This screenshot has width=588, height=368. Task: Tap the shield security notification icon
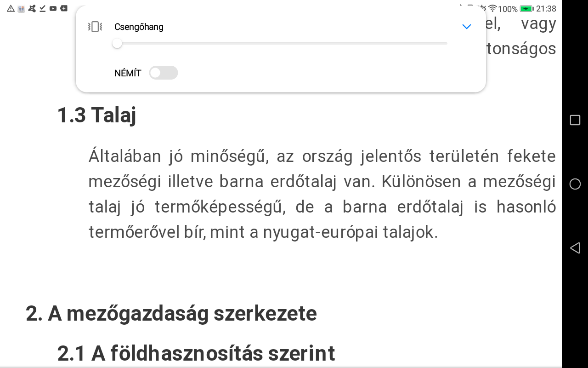click(x=21, y=8)
